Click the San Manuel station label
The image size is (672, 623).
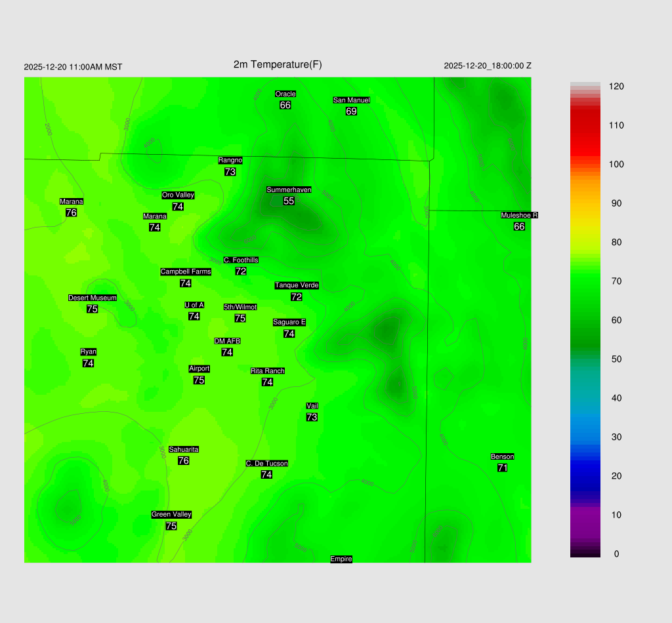pyautogui.click(x=351, y=100)
